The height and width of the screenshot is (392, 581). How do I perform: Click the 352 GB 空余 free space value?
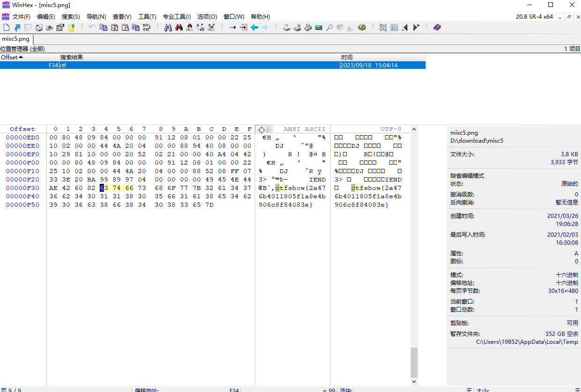562,334
